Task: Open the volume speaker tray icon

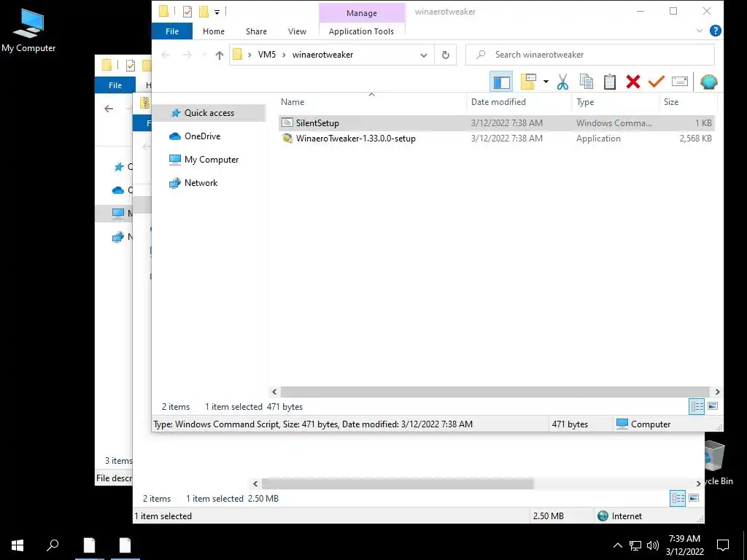Action: [653, 545]
